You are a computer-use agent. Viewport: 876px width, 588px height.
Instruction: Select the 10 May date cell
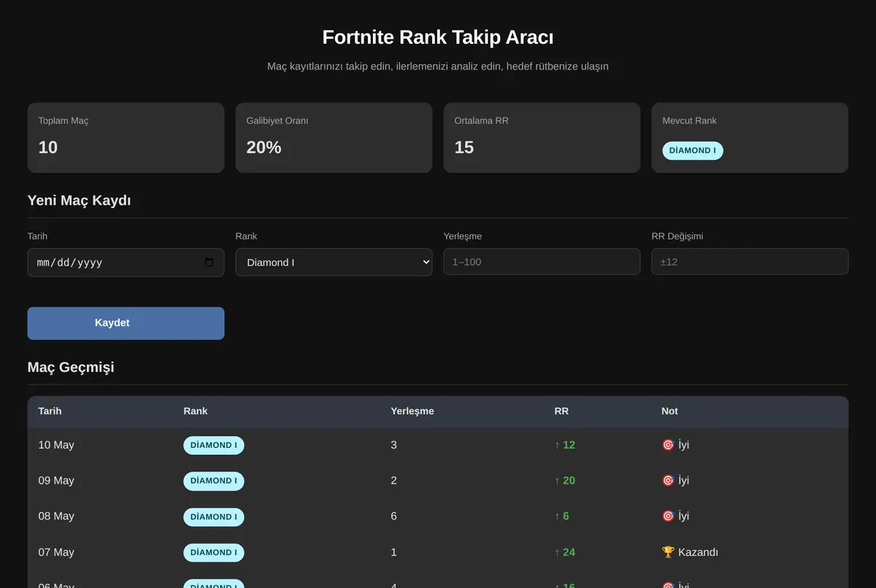[x=56, y=445]
